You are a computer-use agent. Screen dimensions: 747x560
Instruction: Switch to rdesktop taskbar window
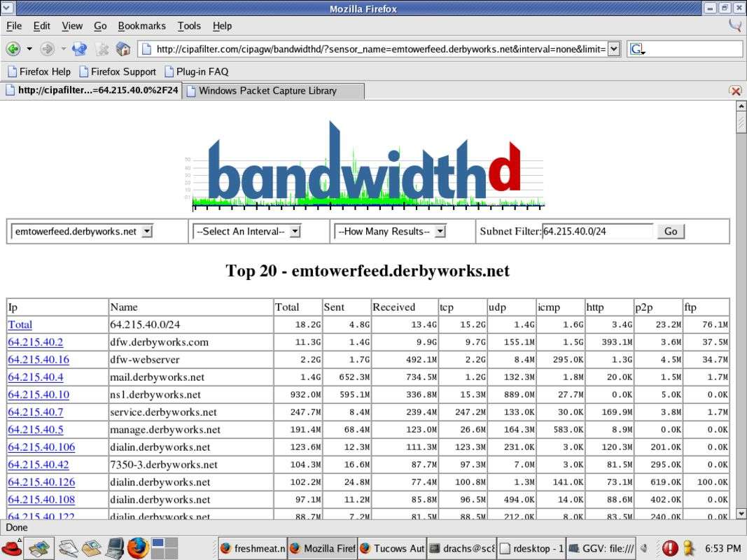531,549
